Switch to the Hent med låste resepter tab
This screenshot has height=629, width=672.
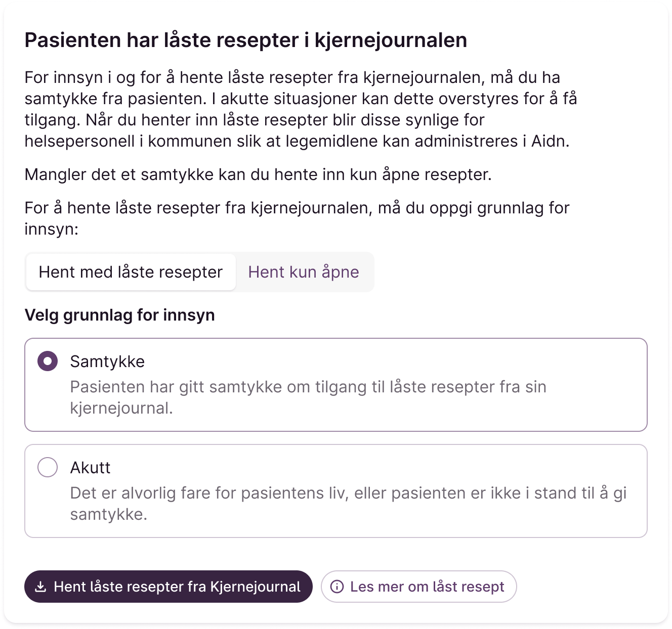pos(131,272)
